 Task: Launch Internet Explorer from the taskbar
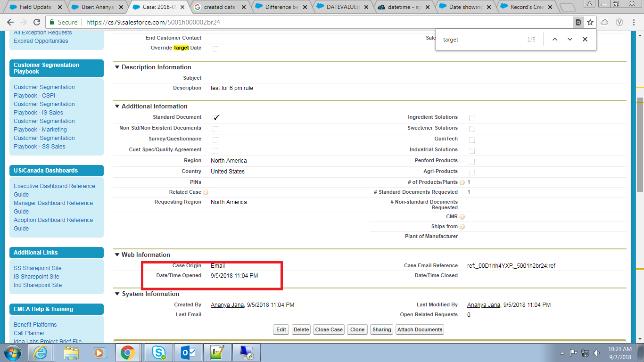click(x=41, y=353)
